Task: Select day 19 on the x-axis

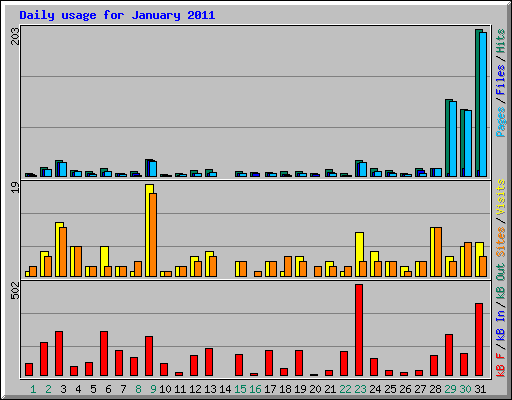Action: pyautogui.click(x=300, y=389)
